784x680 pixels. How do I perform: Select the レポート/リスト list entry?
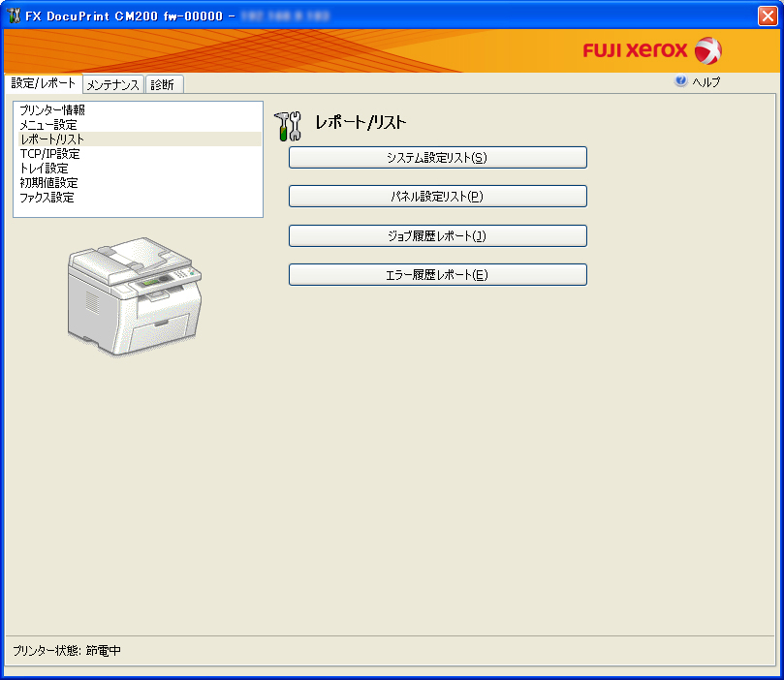click(52, 139)
